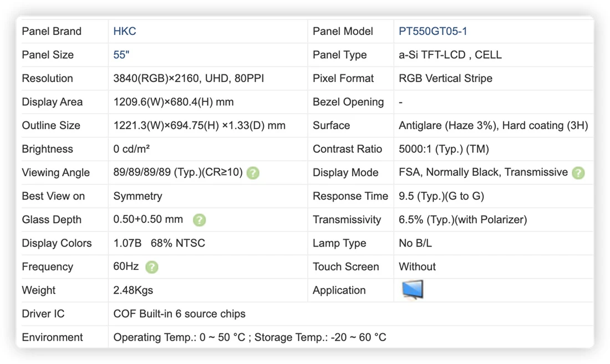Click the "Display Colors" label

click(x=57, y=243)
